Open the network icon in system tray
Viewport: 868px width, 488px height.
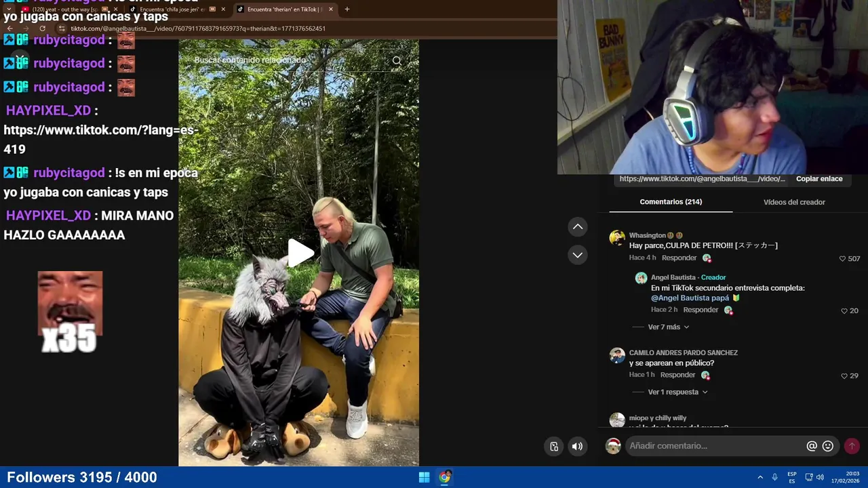pyautogui.click(x=809, y=477)
